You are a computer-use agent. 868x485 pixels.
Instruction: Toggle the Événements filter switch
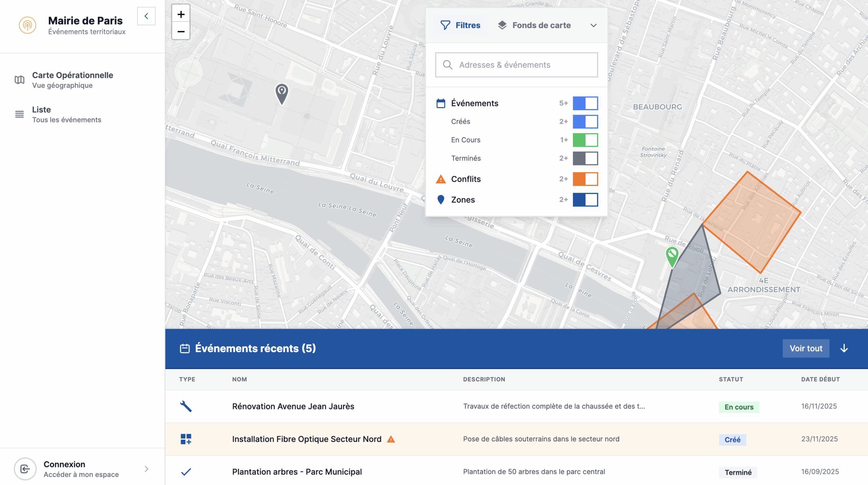pyautogui.click(x=585, y=103)
